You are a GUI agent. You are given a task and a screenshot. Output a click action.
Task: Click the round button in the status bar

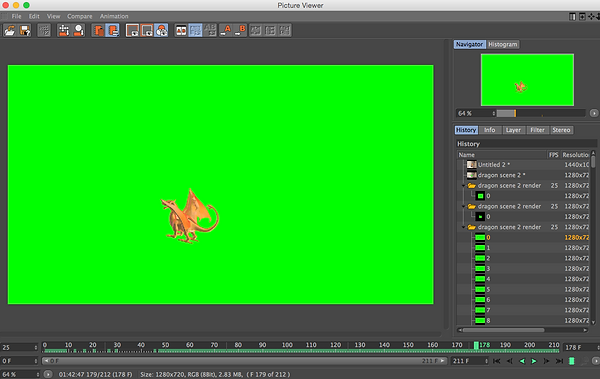pyautogui.click(x=48, y=374)
